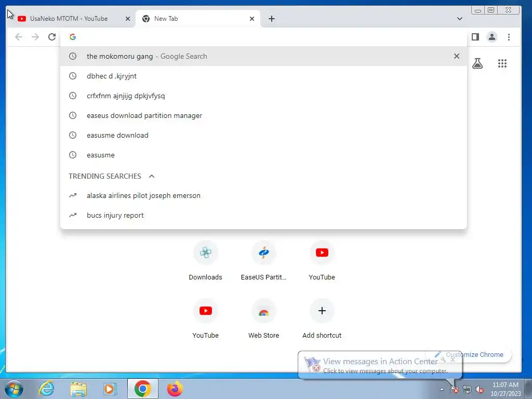Reload the page with the refresh icon
Viewport: 532px width, 399px height.
click(52, 37)
